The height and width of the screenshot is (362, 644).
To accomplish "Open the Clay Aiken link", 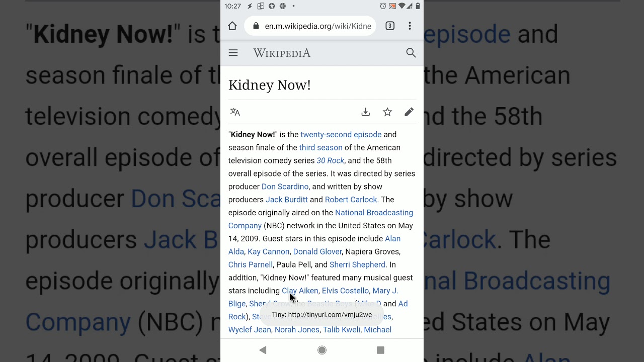I will tap(300, 291).
